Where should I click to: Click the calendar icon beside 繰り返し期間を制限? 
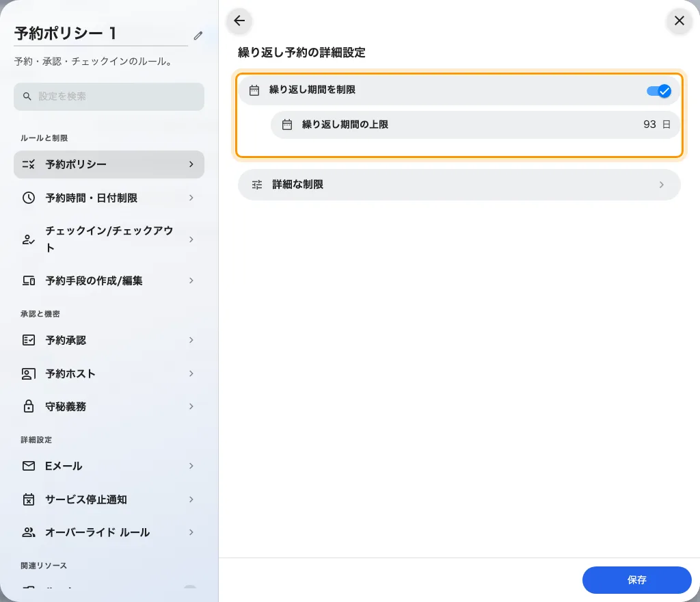click(x=254, y=90)
